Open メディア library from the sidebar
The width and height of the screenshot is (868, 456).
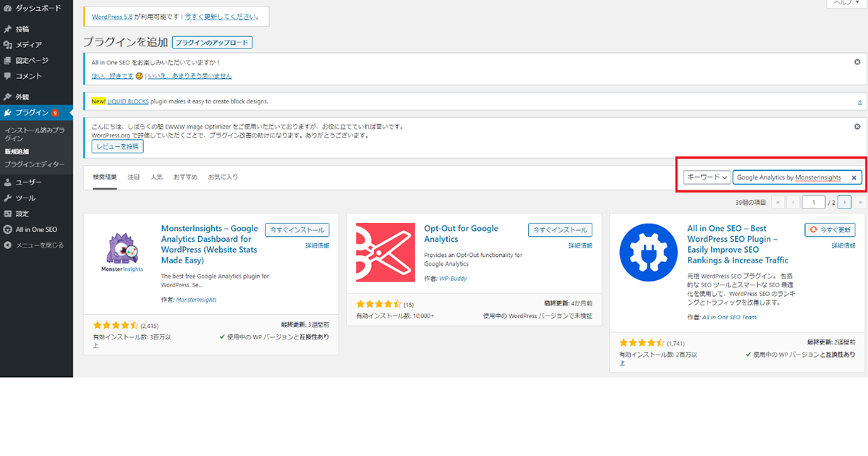pos(9,45)
